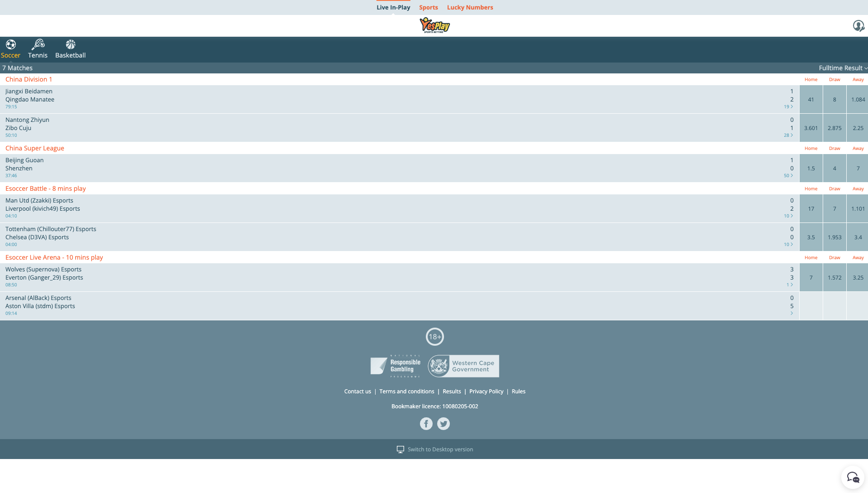868x493 pixels.
Task: Expand 50 more markets for Beijing Guoan
Action: (x=789, y=176)
